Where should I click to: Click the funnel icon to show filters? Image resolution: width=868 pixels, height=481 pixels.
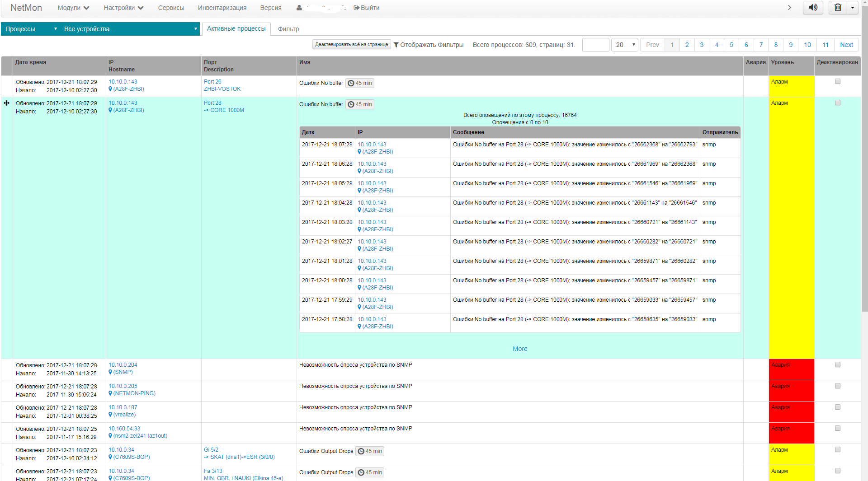(x=396, y=45)
